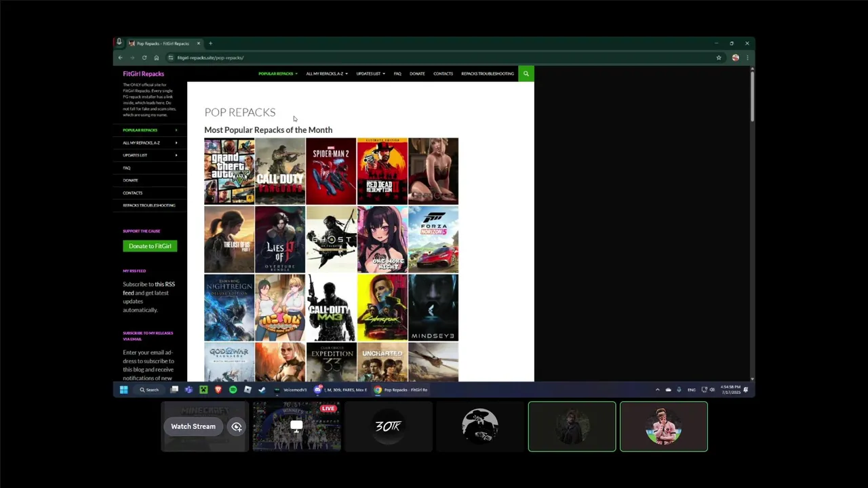Screen dimensions: 868x488
Task: Select Repacks Troubleshooting in the left sidebar
Action: pyautogui.click(x=149, y=205)
